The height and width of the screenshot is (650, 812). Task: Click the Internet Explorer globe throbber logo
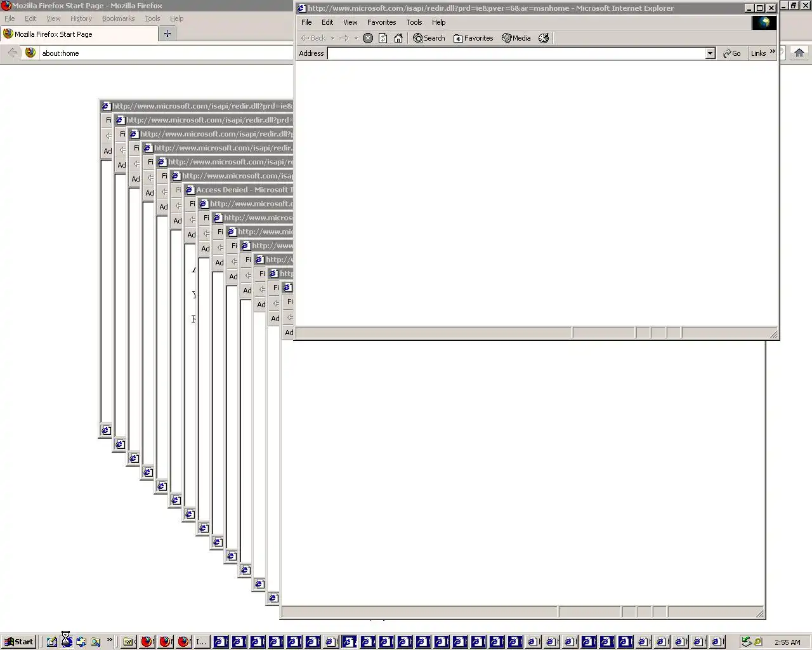[764, 23]
